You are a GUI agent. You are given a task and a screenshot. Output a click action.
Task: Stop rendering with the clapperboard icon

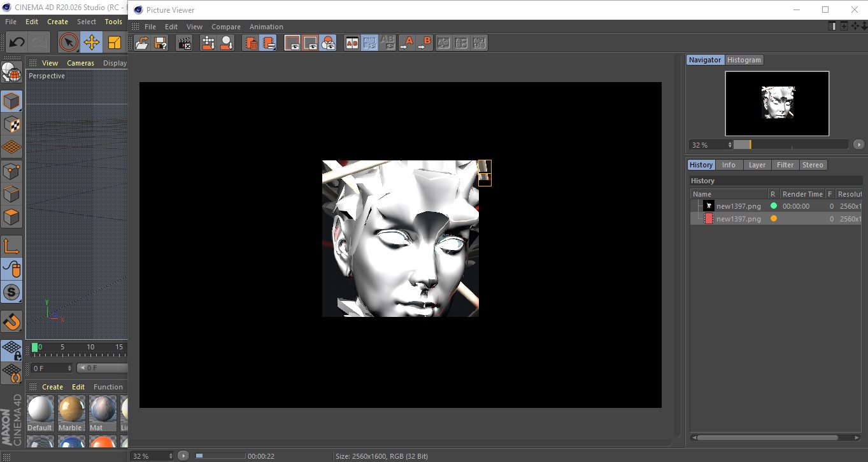point(184,43)
